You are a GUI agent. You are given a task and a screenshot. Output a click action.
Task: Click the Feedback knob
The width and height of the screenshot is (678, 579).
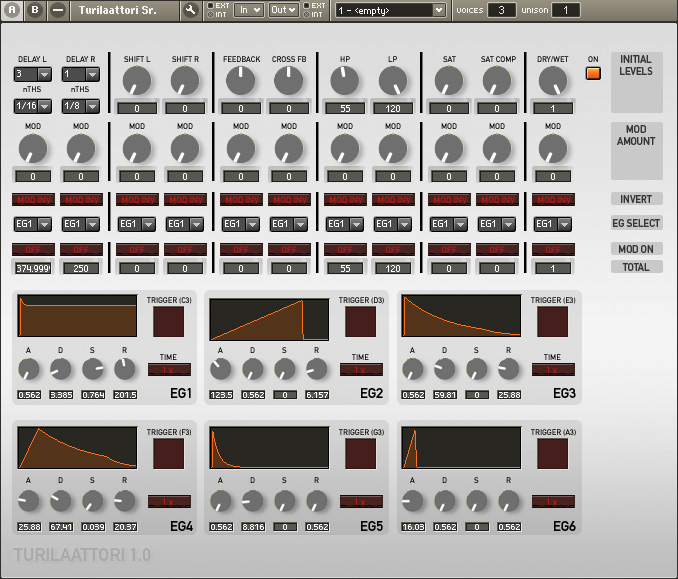(x=241, y=82)
